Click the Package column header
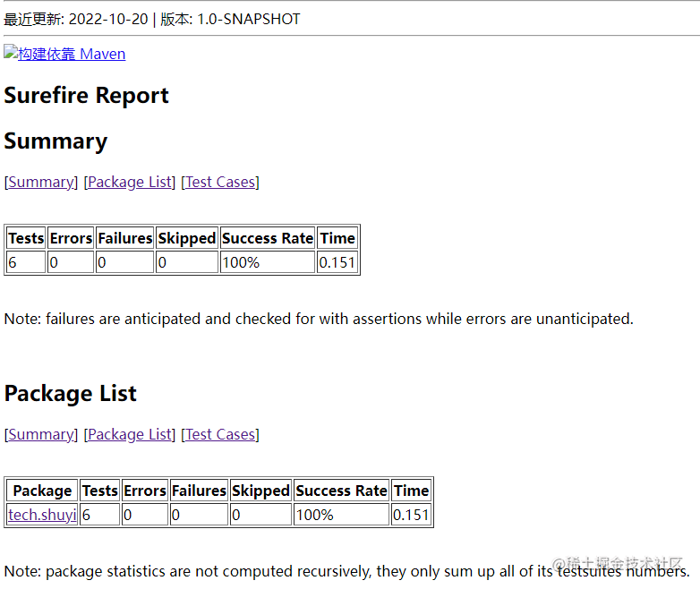700x589 pixels. pyautogui.click(x=42, y=491)
